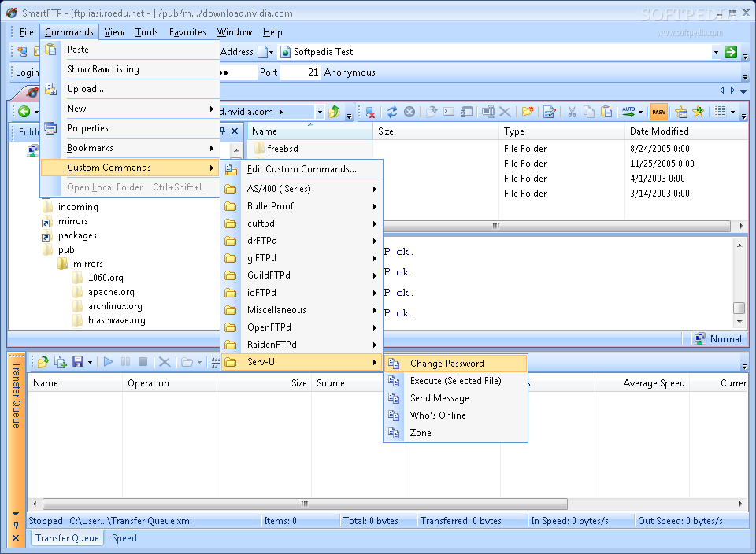This screenshot has width=756, height=554.
Task: Select Upload... from Commands menu
Action: pos(130,89)
